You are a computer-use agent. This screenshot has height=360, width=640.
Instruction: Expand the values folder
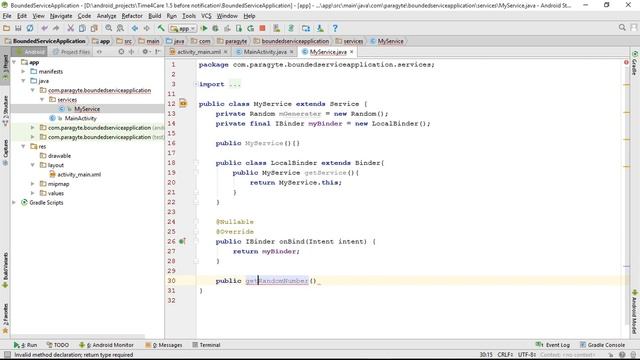point(33,193)
